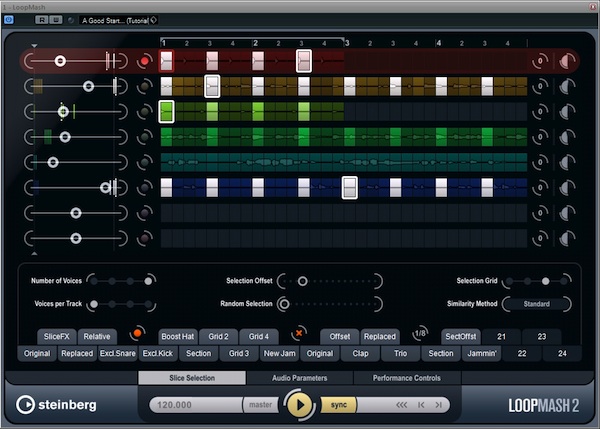The height and width of the screenshot is (429, 600).
Task: Disable the red master track button
Action: coord(145,61)
